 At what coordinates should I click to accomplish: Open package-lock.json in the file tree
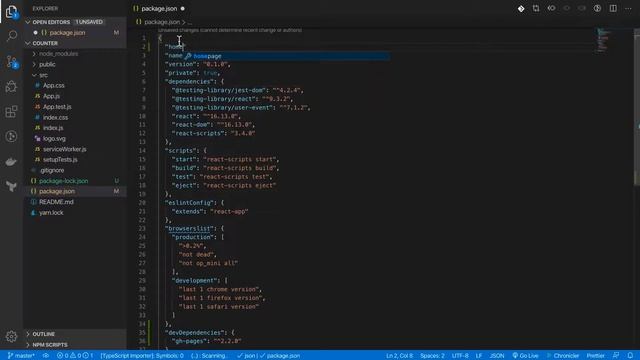[63, 181]
